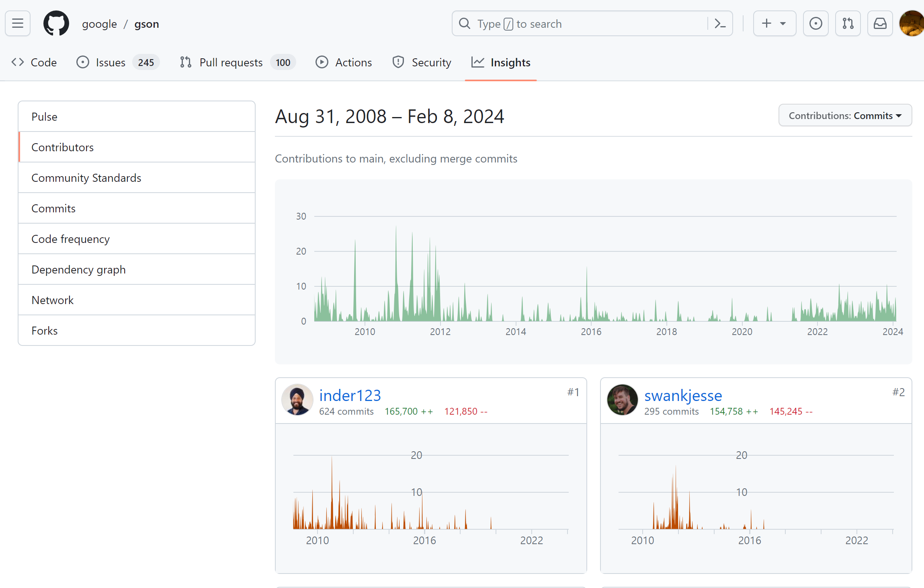Click the google organization link
This screenshot has width=924, height=588.
coord(99,24)
